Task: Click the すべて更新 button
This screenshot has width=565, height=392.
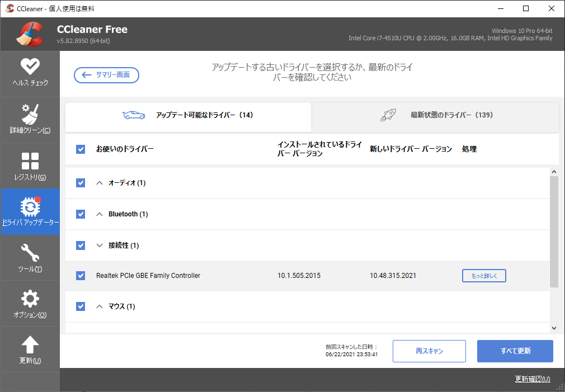Action: point(515,351)
